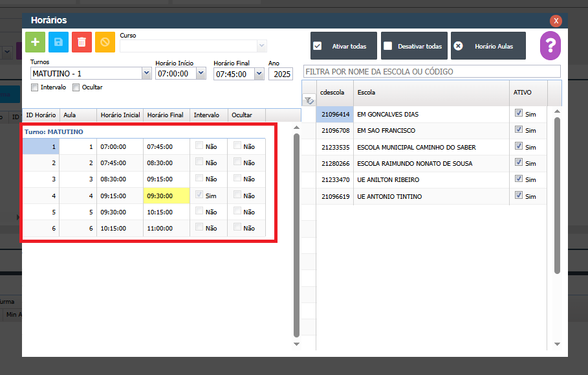Toggle ATIVO for ESCOLA MUNICIPAL CAMINHO DO SABER
Image resolution: width=588 pixels, height=375 pixels.
[x=519, y=146]
